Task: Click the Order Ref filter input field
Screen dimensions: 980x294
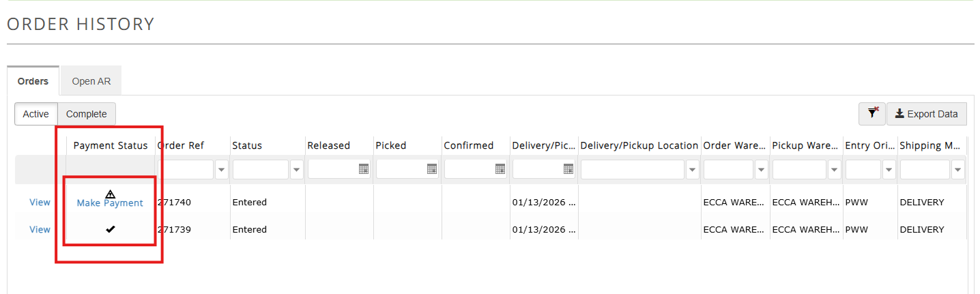Action: tap(186, 169)
